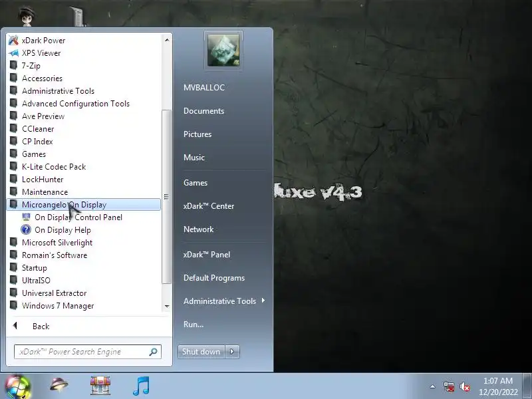Click the taskbar clock and date
The image size is (532, 399).
tap(498, 386)
